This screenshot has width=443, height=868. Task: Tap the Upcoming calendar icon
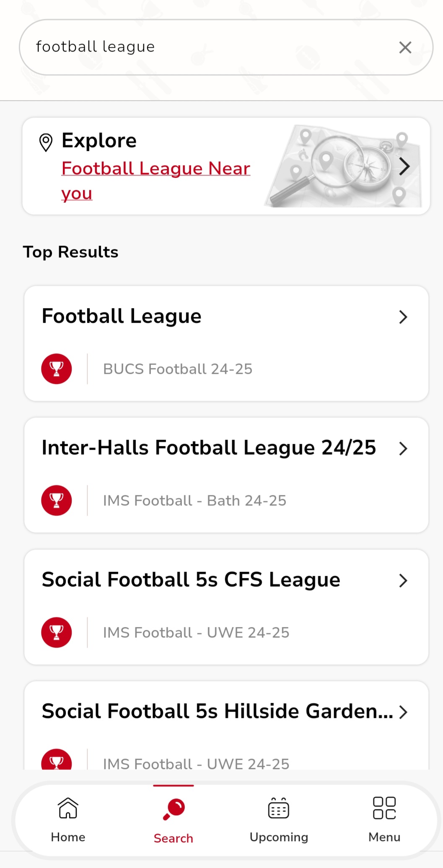(x=279, y=808)
